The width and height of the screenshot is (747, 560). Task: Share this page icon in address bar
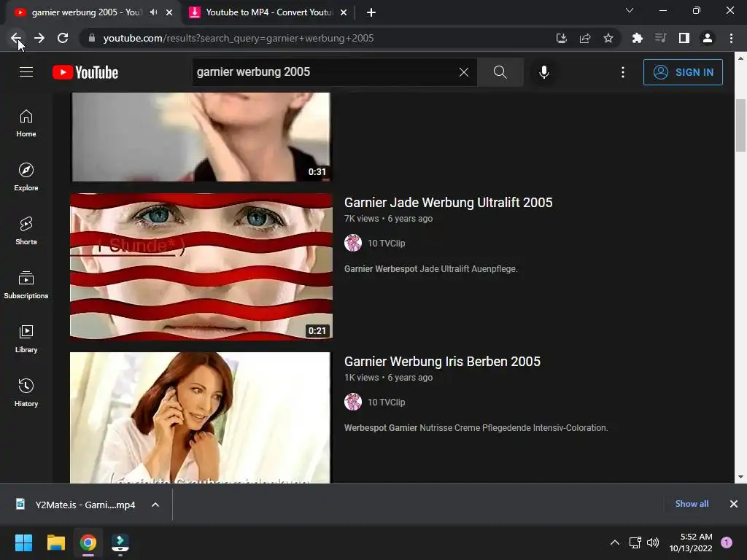pyautogui.click(x=585, y=38)
